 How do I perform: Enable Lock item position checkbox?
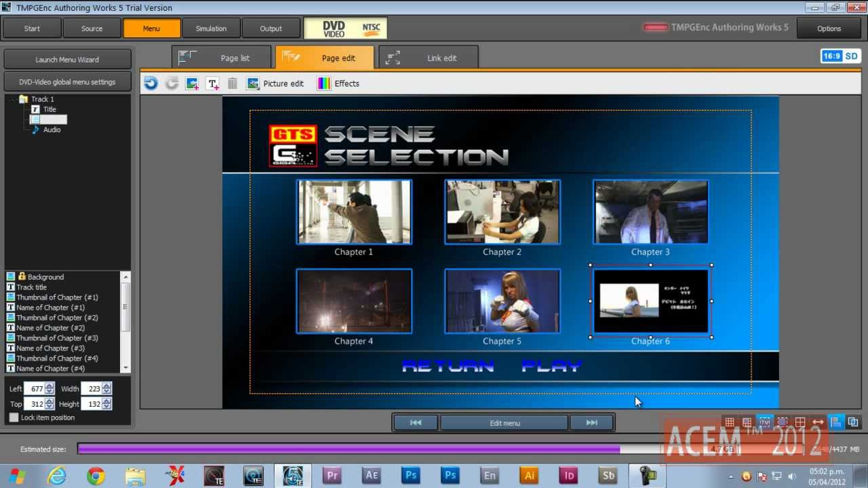[14, 418]
